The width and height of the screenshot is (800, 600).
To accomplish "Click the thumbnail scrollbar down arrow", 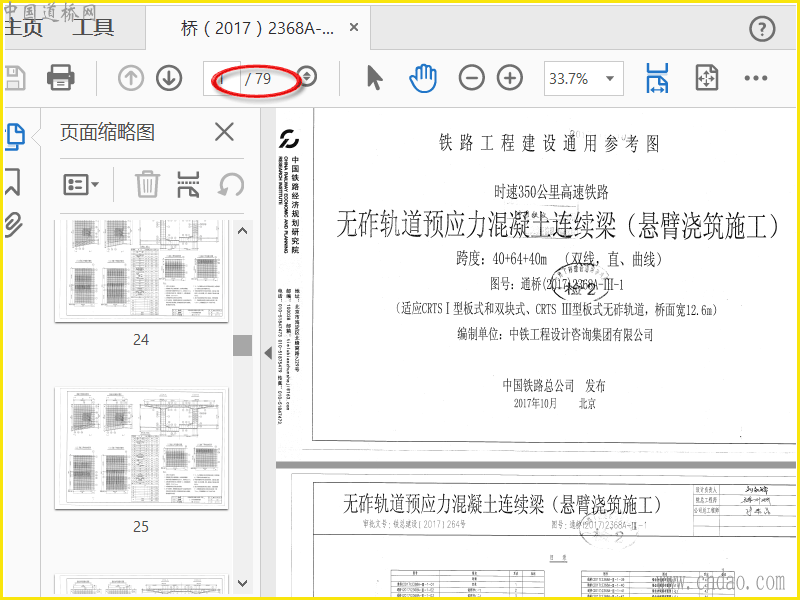I will tap(243, 583).
